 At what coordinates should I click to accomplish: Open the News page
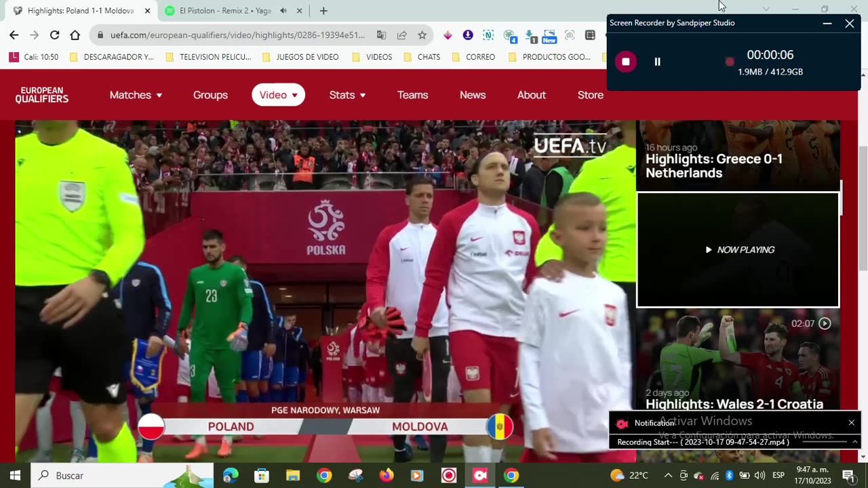[x=473, y=95]
